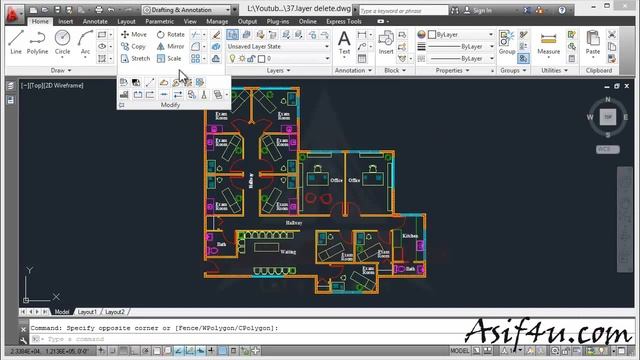Open the Express Tools ribbon tab

click(x=344, y=21)
